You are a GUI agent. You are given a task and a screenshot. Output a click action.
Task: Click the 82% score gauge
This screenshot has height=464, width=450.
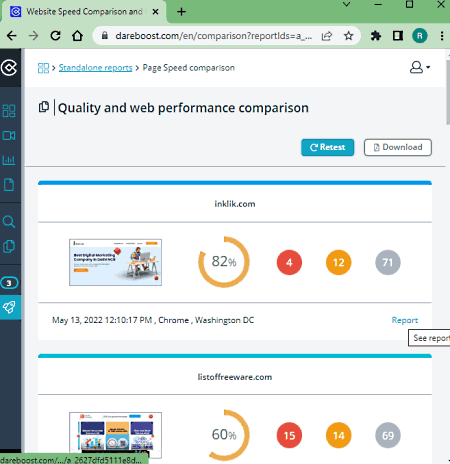pos(224,262)
